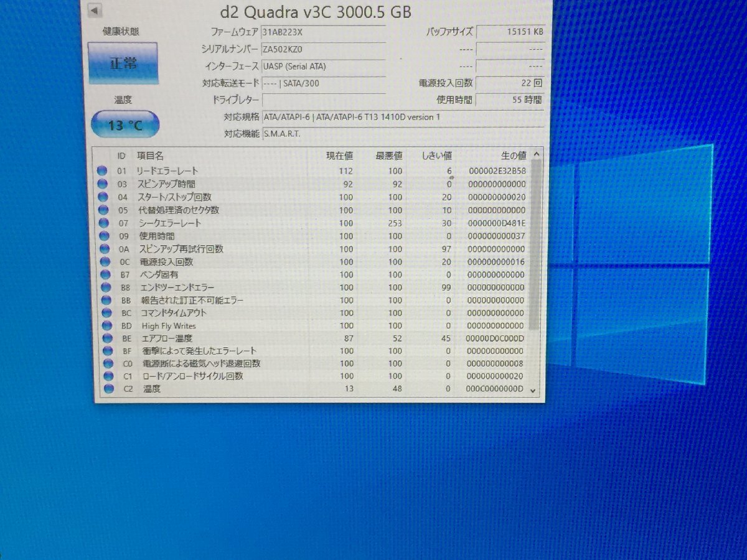The height and width of the screenshot is (560, 747).
Task: Click the firmware field 31AB223X
Action: 324,32
